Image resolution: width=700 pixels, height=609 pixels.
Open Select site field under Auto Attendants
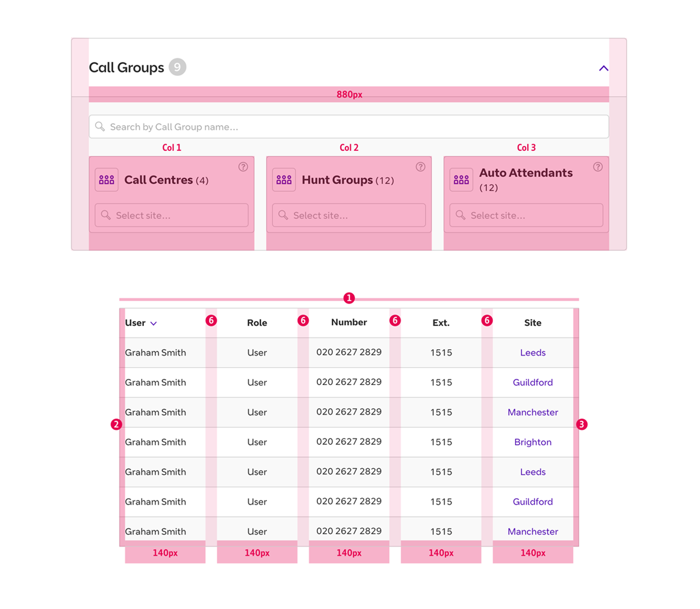pos(526,215)
